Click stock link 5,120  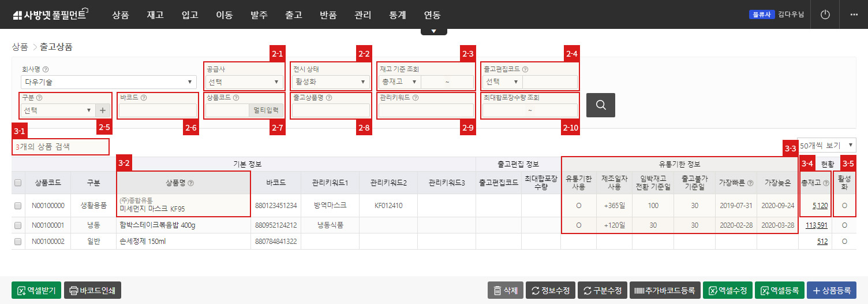(820, 205)
